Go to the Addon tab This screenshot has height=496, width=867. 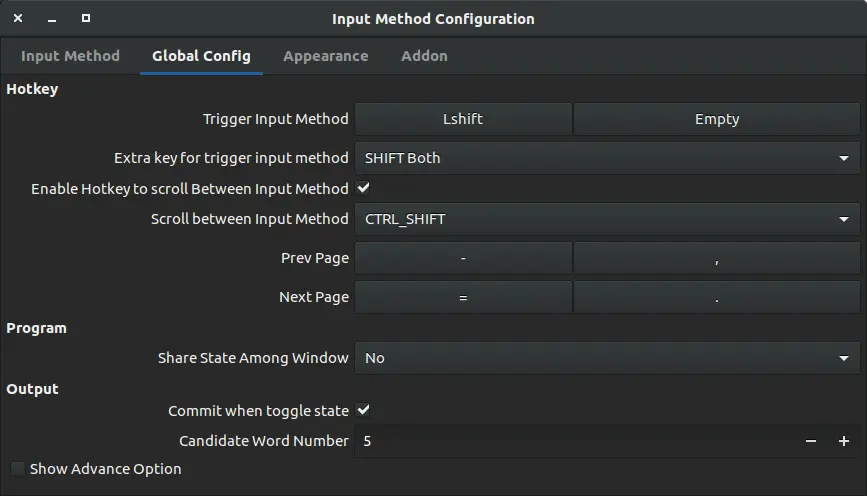(x=424, y=56)
